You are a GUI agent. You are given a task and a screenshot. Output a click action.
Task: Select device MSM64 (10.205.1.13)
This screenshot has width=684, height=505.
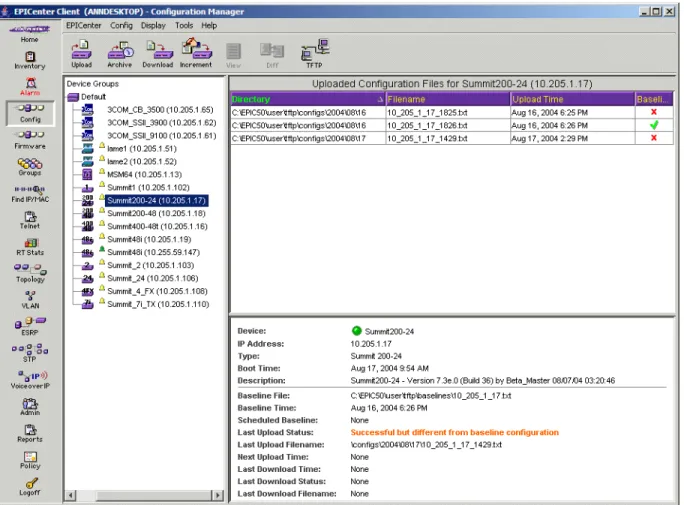click(144, 174)
